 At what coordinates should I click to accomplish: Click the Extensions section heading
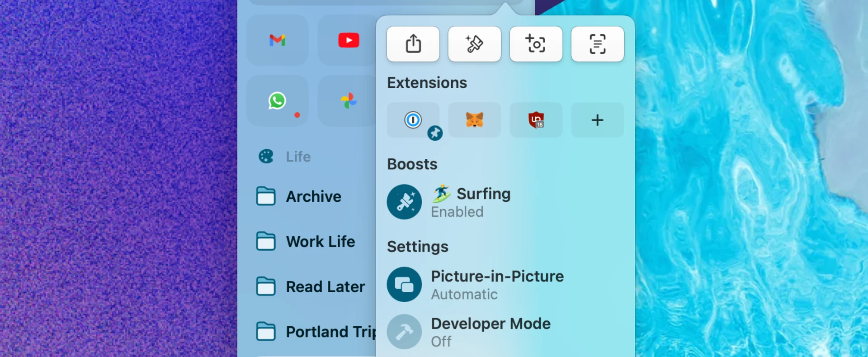[x=427, y=83]
